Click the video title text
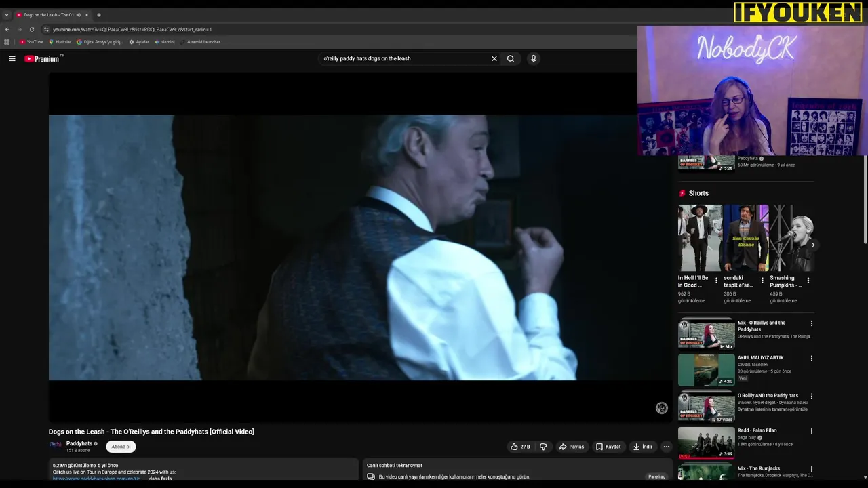The width and height of the screenshot is (868, 488). tap(151, 432)
